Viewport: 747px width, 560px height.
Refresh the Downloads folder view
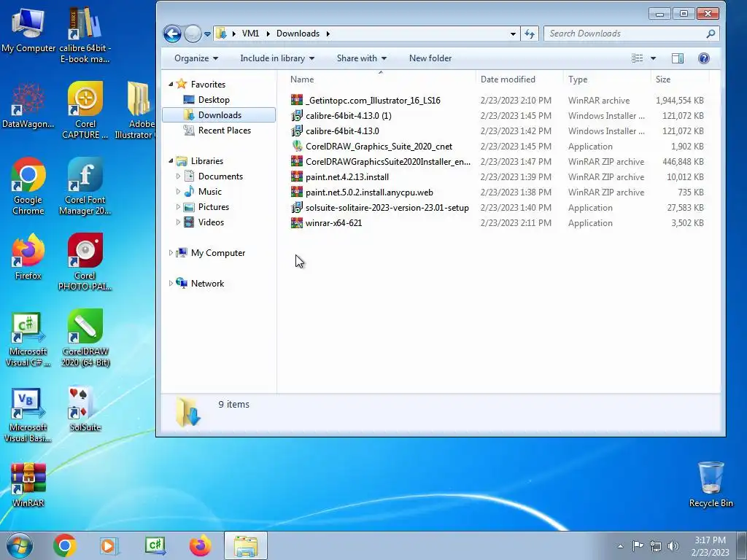tap(530, 34)
